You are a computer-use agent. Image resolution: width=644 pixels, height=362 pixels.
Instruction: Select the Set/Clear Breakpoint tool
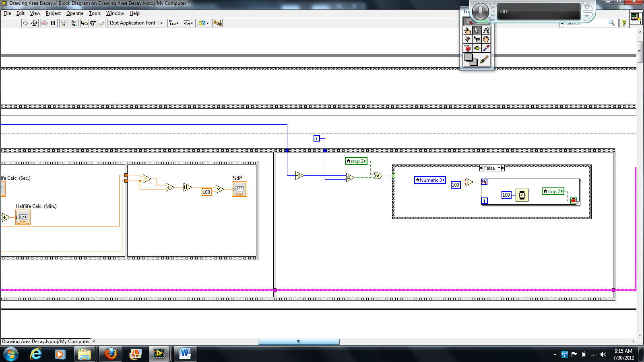pyautogui.click(x=468, y=48)
